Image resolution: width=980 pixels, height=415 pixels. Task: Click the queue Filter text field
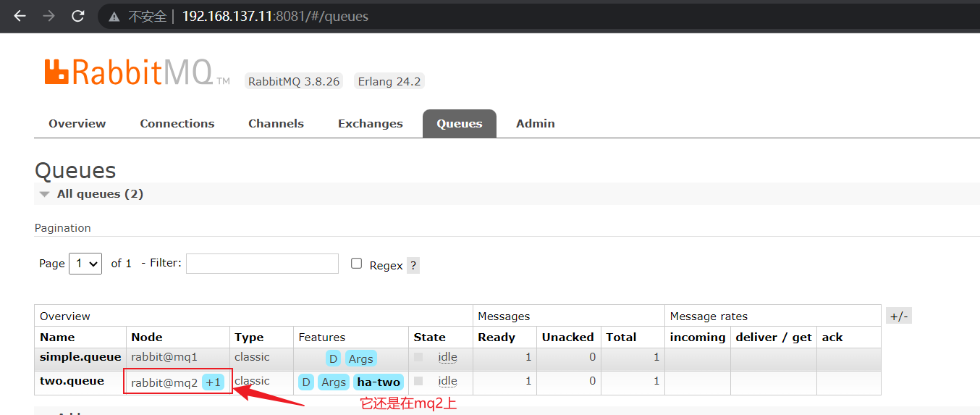[x=262, y=264]
